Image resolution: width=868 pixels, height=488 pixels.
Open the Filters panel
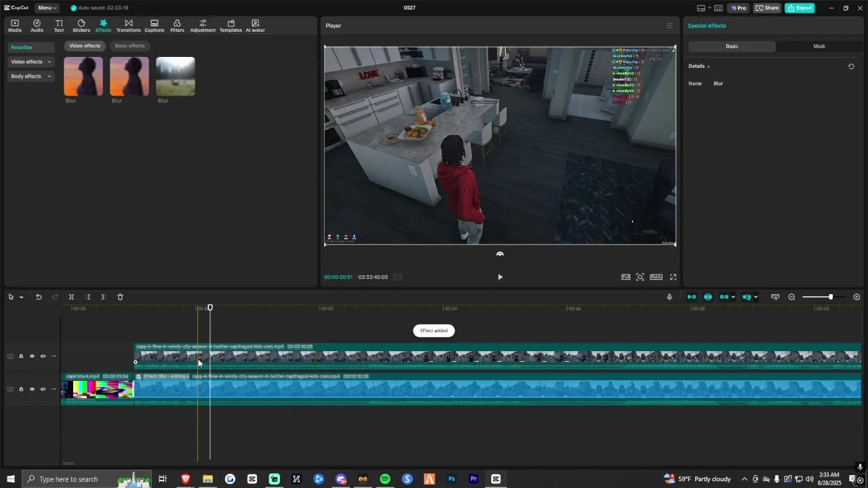(177, 26)
